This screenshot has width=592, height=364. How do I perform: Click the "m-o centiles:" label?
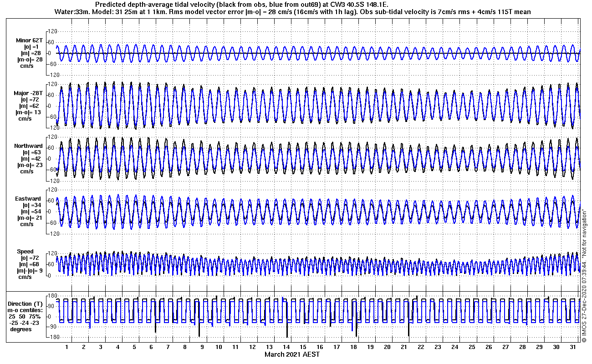click(26, 310)
